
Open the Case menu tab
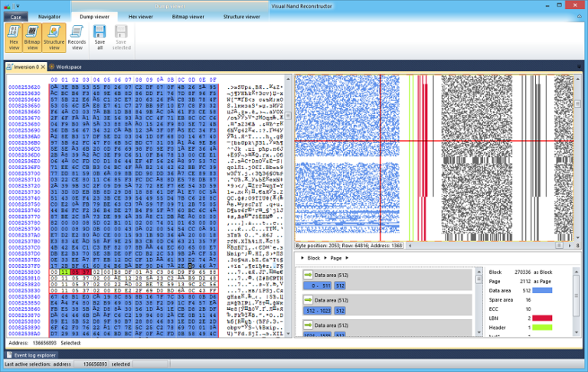coord(16,17)
